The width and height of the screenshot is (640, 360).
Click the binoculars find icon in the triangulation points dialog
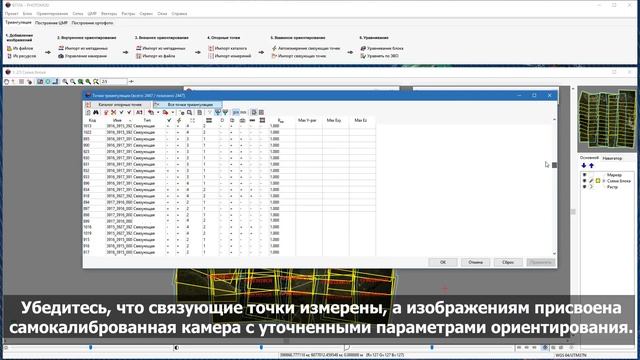coord(96,112)
